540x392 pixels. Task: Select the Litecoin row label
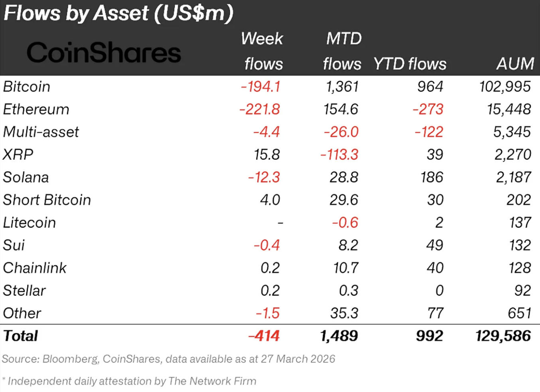[x=30, y=223]
